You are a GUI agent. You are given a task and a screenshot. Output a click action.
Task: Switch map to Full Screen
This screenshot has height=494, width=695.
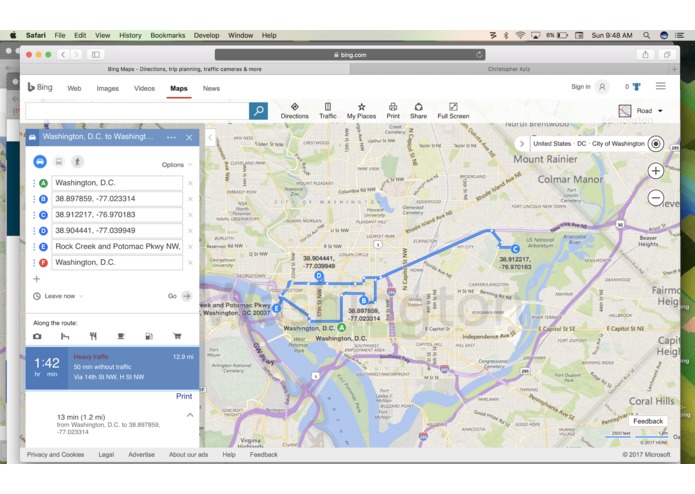(x=453, y=111)
